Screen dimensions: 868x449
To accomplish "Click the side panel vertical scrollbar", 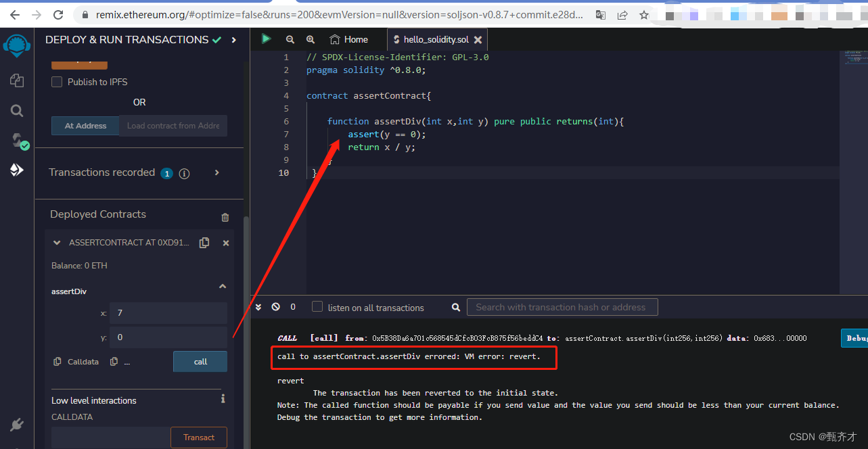I will pyautogui.click(x=246, y=331).
